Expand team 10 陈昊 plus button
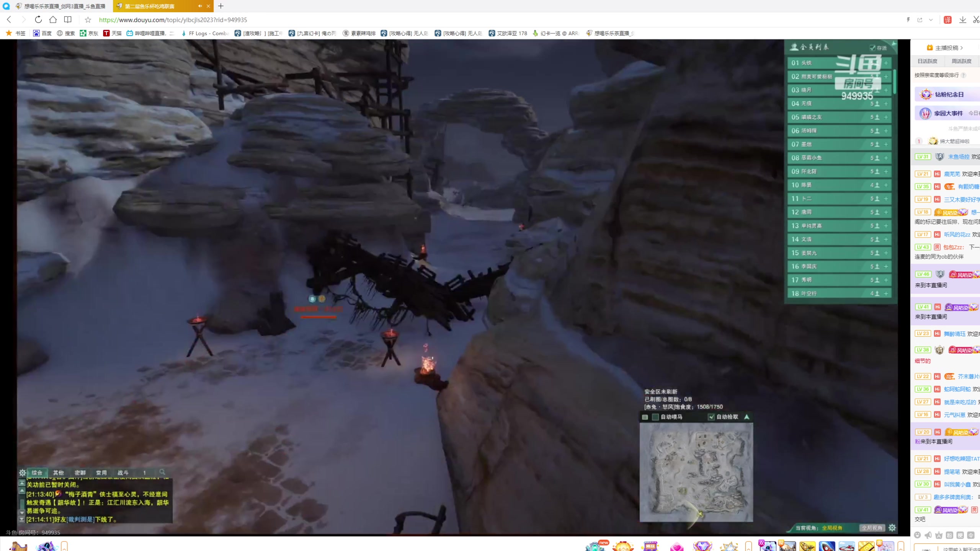 (886, 185)
